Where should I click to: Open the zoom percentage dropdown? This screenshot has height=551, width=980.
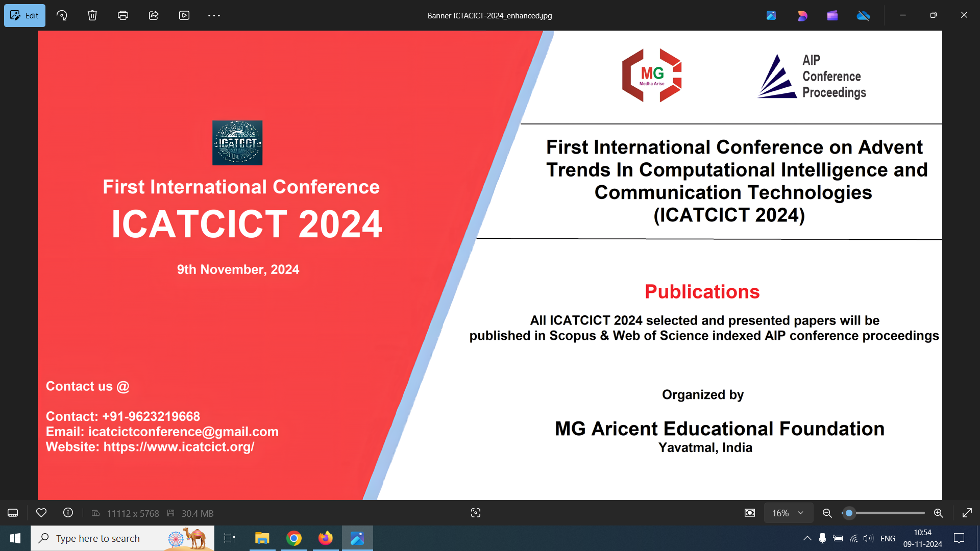[x=788, y=513]
